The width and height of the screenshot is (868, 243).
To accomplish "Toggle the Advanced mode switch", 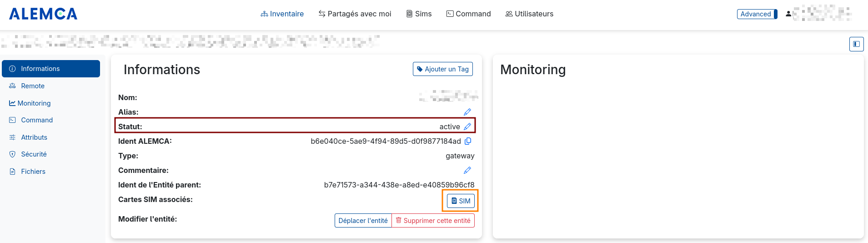I will [757, 14].
